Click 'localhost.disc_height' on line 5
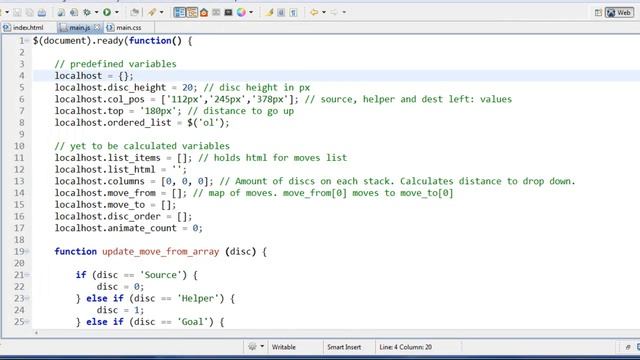The image size is (640, 360). [110, 88]
